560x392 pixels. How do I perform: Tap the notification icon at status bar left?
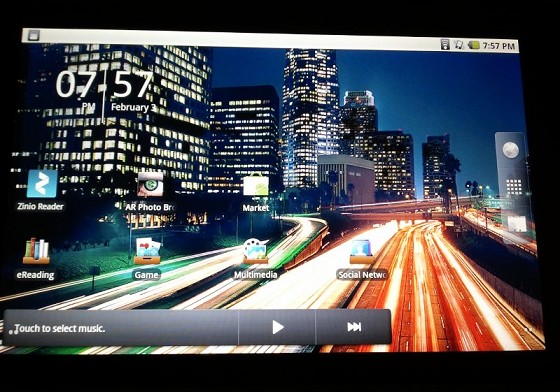pos(33,35)
